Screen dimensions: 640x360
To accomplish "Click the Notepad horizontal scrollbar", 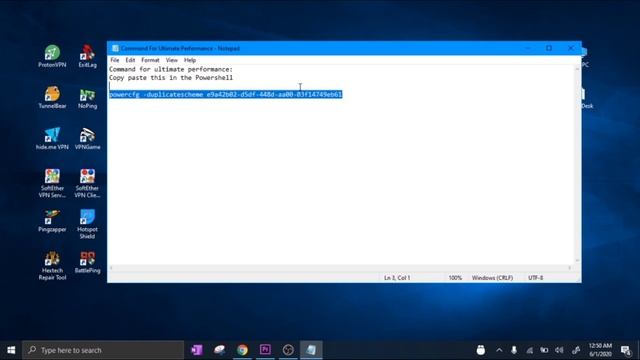I will pos(340,268).
